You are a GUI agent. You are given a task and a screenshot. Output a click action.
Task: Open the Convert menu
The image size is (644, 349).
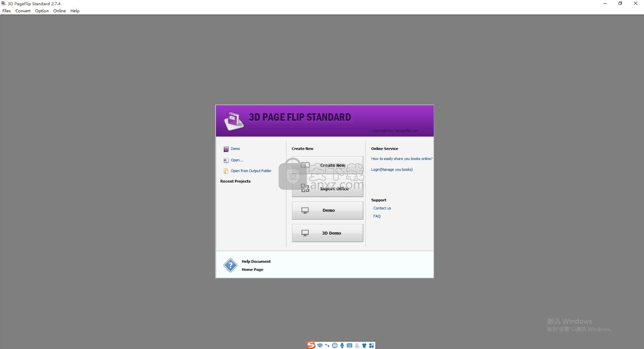tap(23, 11)
